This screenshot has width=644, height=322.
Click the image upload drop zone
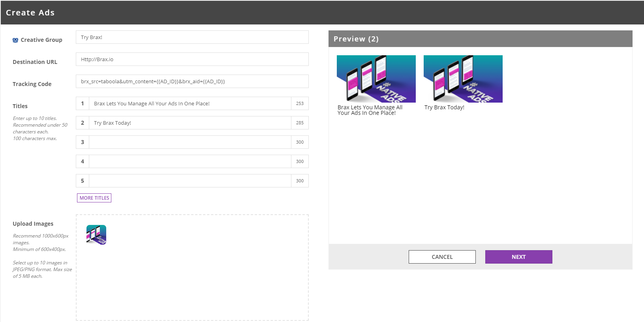[192, 268]
